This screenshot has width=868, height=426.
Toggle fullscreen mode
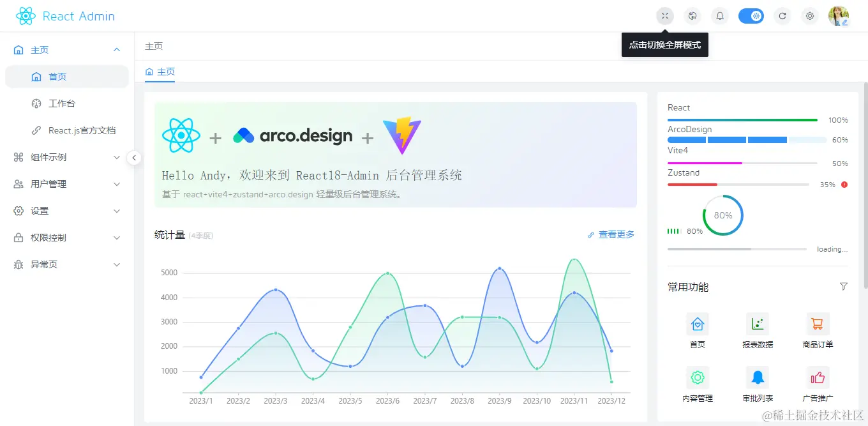664,15
